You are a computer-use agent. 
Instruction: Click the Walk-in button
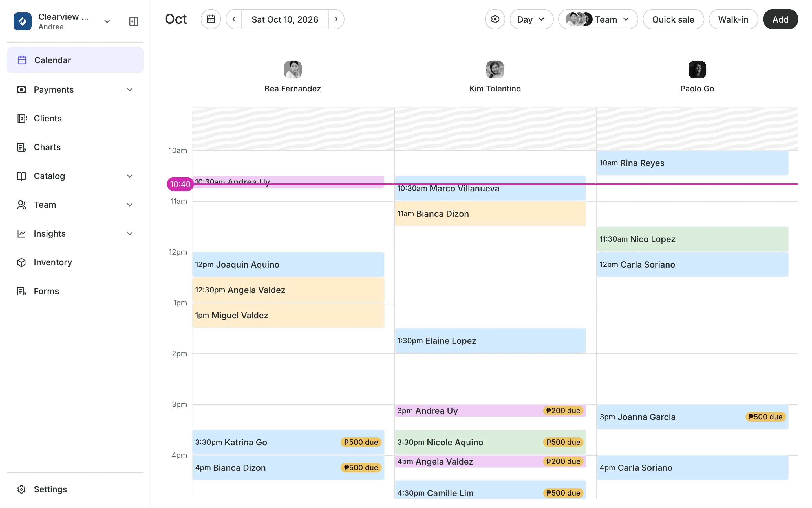click(x=733, y=19)
